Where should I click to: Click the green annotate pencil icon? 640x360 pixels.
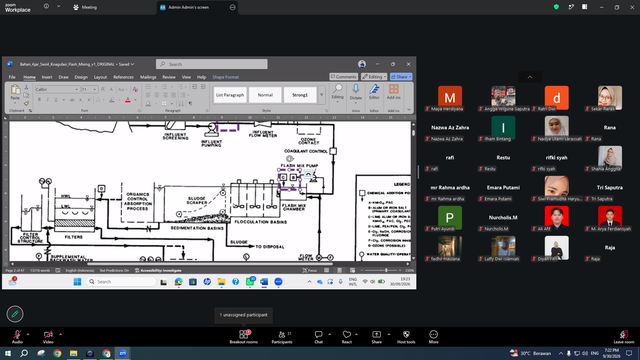click(x=15, y=314)
